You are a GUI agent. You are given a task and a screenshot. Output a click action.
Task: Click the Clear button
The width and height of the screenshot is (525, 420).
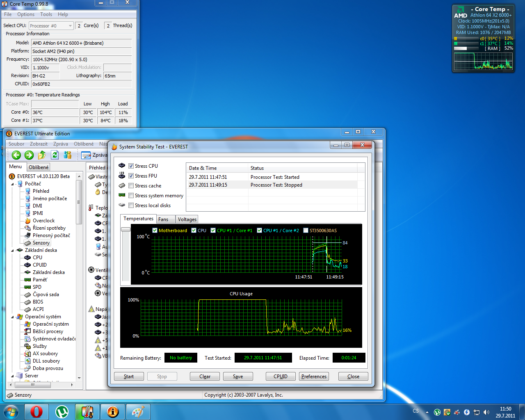pyautogui.click(x=205, y=377)
